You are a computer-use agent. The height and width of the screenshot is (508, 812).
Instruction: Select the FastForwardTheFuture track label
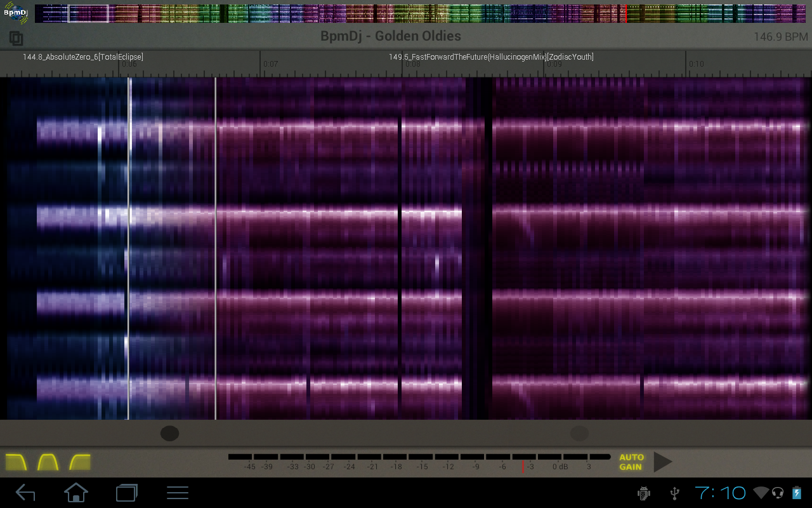491,57
